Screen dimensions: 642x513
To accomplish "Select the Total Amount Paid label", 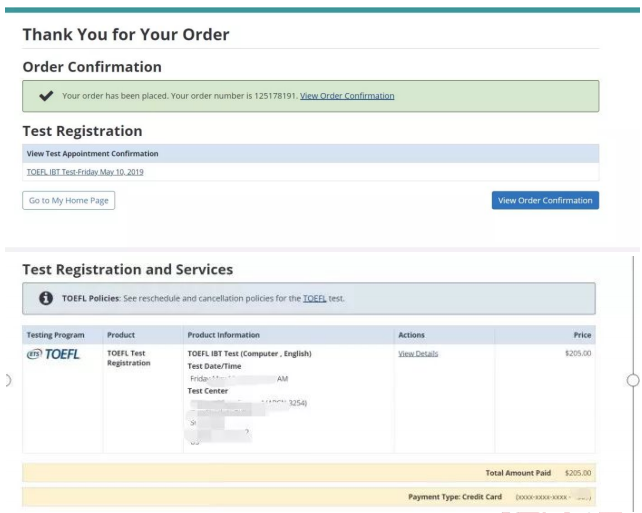I will 518,473.
